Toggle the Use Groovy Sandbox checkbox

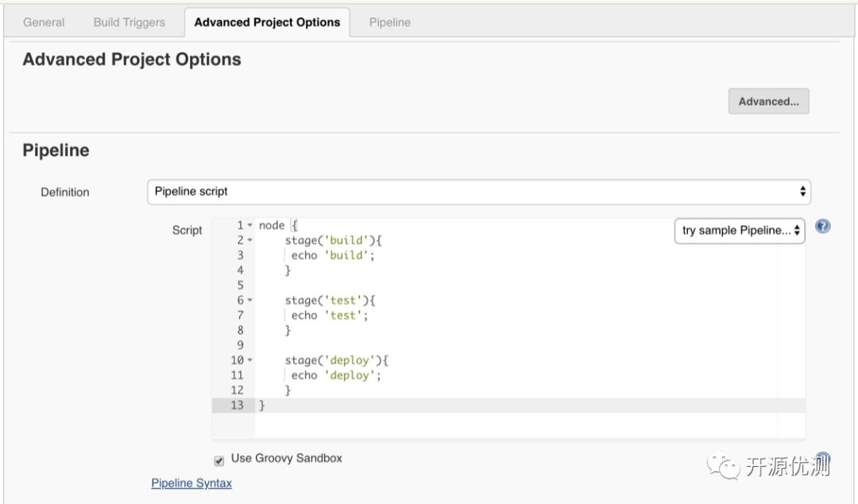tap(219, 460)
